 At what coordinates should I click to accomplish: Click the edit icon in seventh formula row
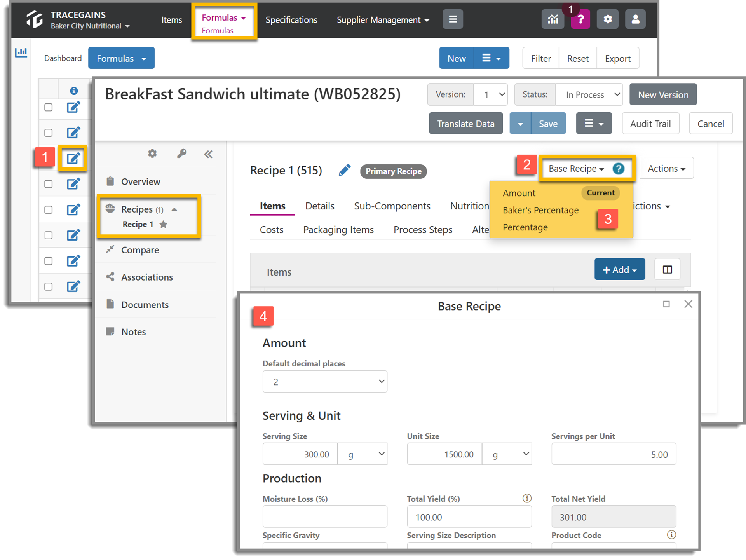(73, 261)
